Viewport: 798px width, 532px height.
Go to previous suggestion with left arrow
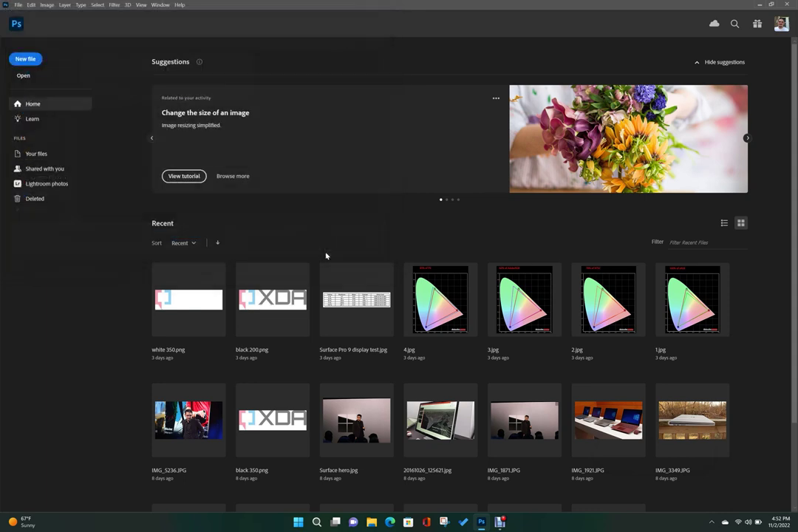pyautogui.click(x=151, y=138)
